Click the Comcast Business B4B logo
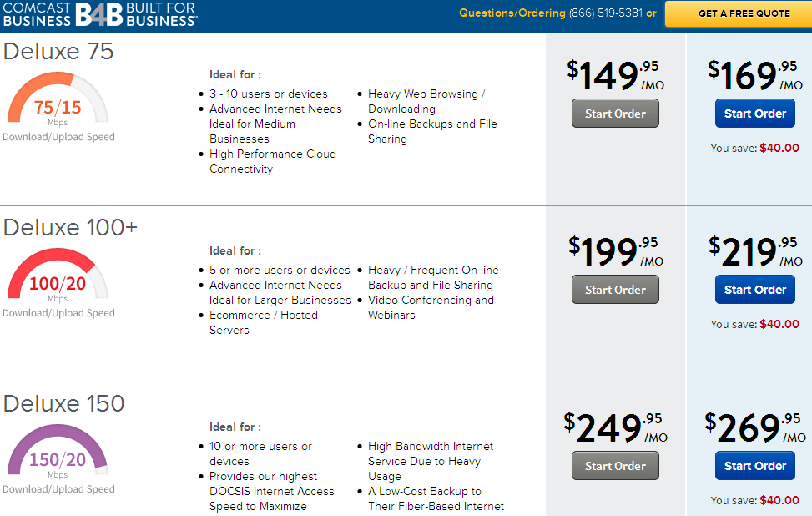The image size is (812, 516). (99, 14)
